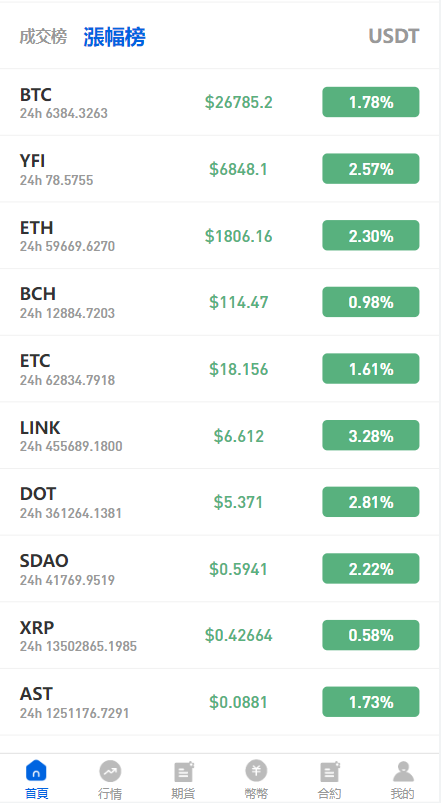Open the 幣幣 coin exchange icon
The image size is (441, 803).
(256, 770)
